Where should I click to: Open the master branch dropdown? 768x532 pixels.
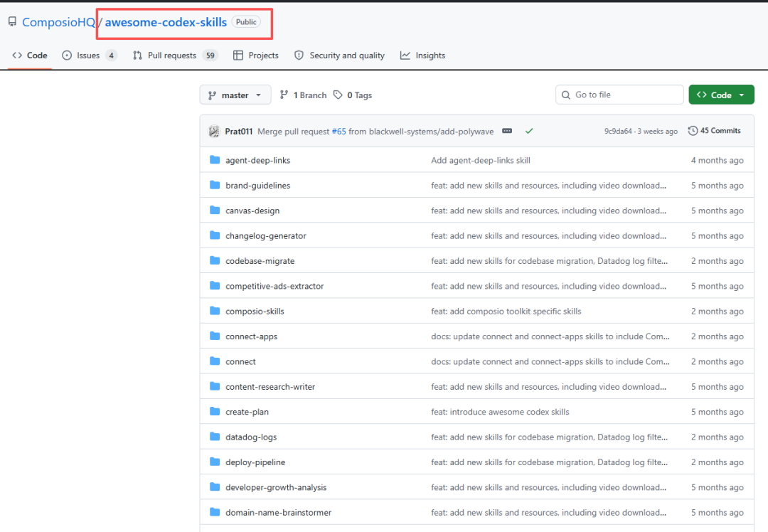(235, 95)
